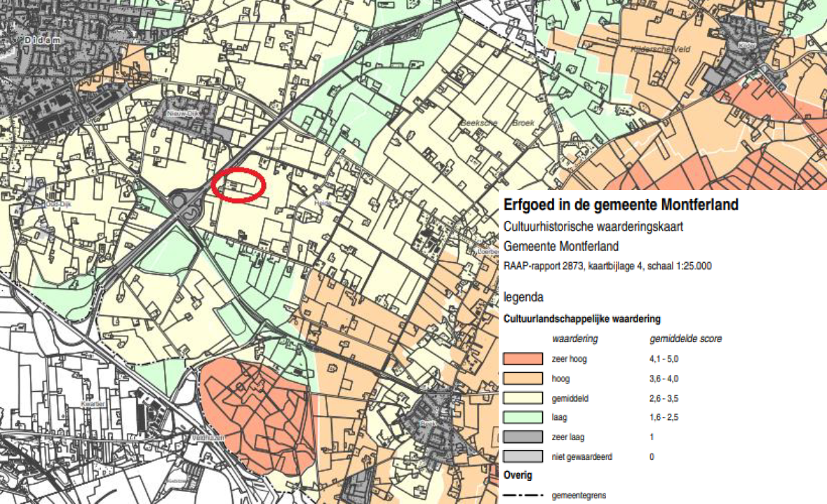Click the Didam town label
The width and height of the screenshot is (827, 504).
coord(43,41)
